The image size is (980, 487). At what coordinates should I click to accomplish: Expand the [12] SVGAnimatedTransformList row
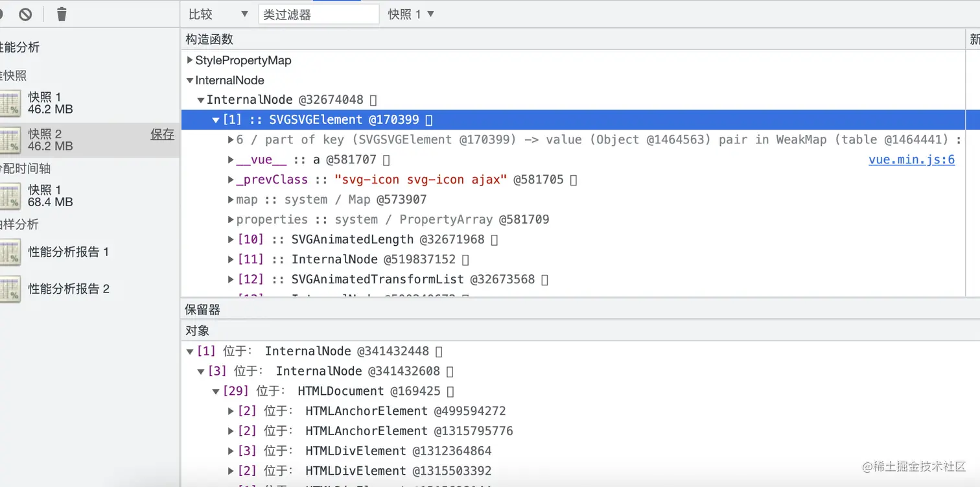point(231,279)
